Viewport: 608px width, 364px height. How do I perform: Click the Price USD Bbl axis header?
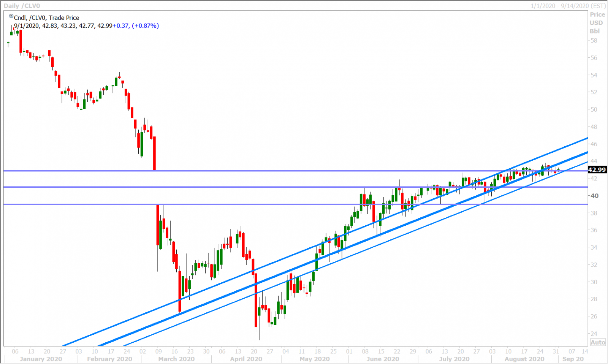(597, 23)
